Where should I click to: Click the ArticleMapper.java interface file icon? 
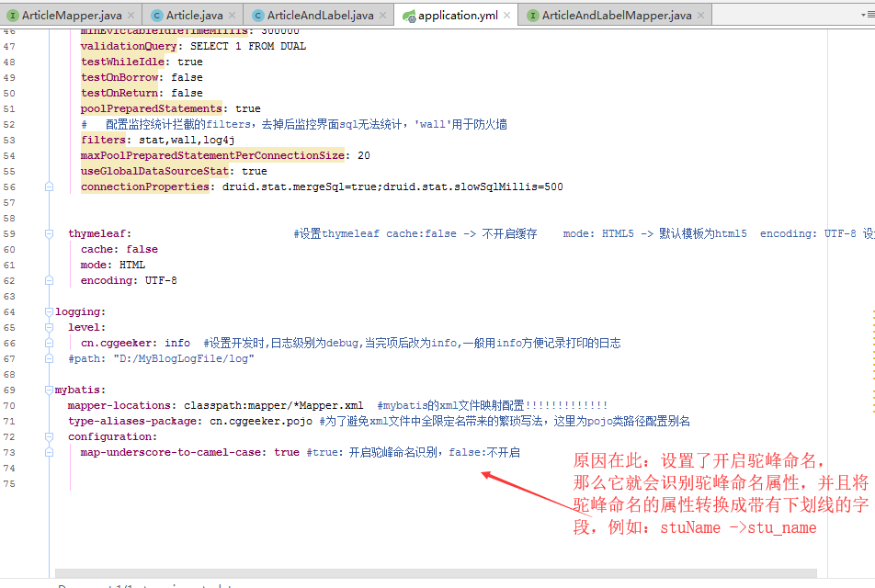coord(12,16)
